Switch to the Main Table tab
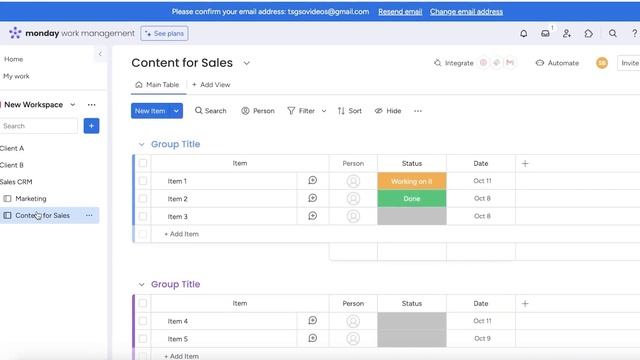Screen dimensions: 640x360 click(158, 84)
